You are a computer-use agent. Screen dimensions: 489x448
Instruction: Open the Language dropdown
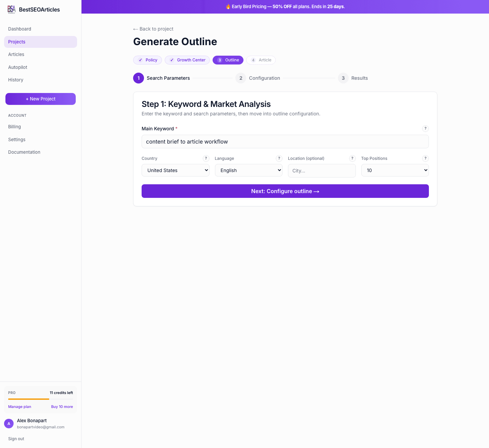point(249,170)
